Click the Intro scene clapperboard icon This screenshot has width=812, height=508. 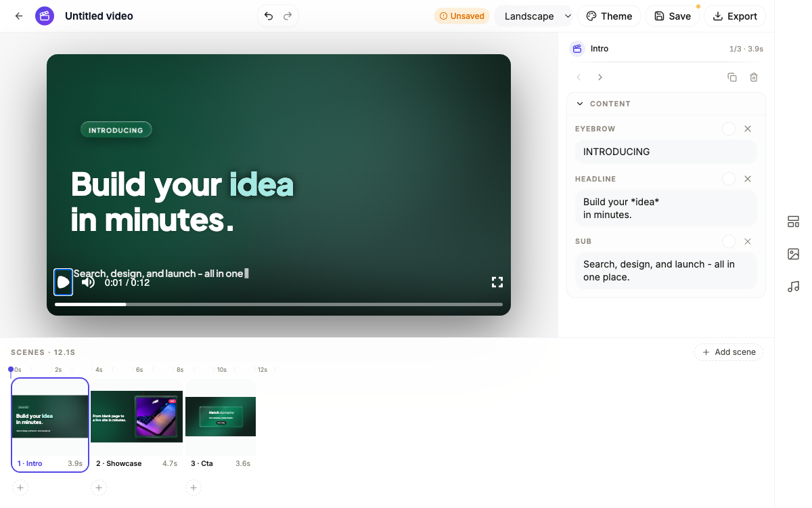577,49
